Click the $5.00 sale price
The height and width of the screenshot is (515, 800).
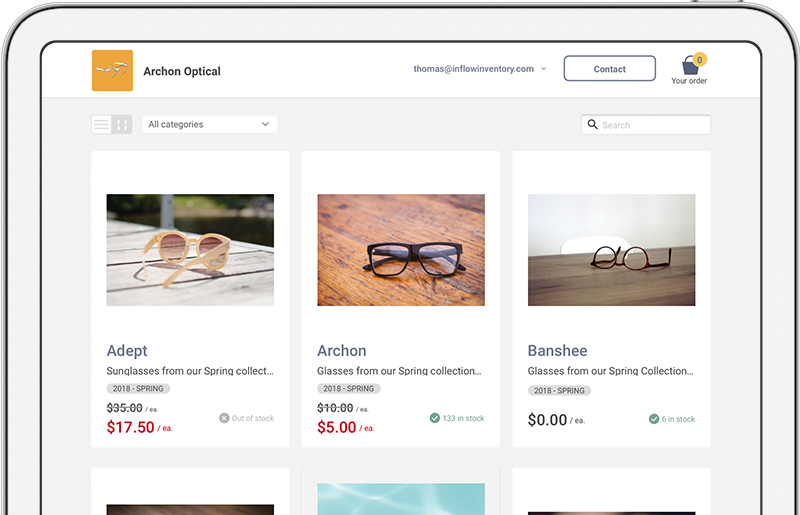337,427
